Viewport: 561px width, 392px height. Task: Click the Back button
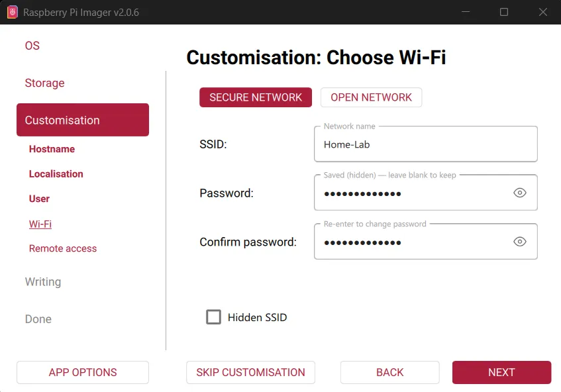click(389, 372)
